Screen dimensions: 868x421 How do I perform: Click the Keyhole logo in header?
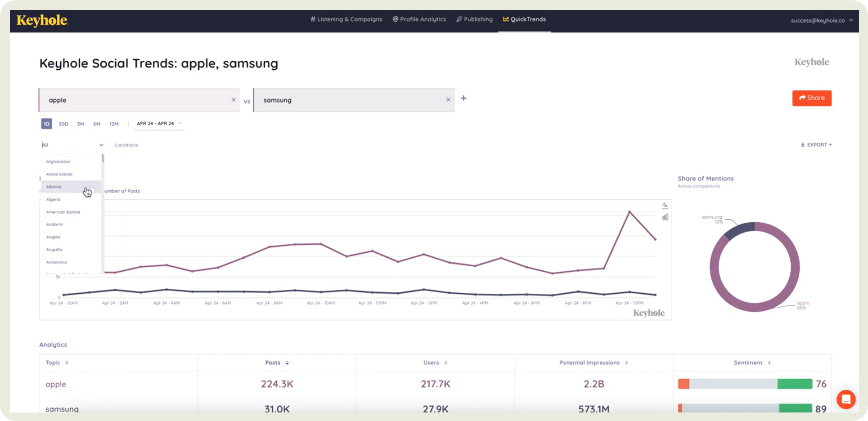[x=42, y=21]
